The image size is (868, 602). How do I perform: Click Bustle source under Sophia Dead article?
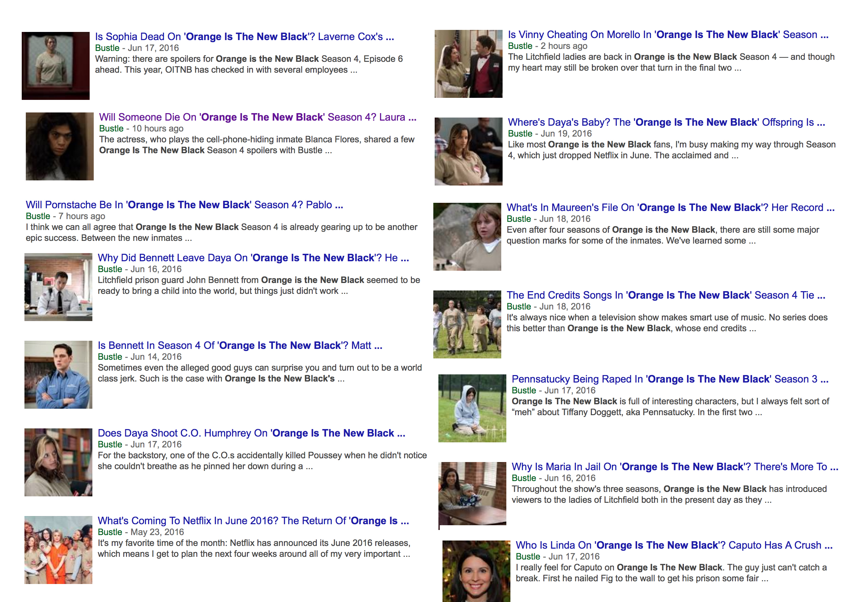(107, 48)
